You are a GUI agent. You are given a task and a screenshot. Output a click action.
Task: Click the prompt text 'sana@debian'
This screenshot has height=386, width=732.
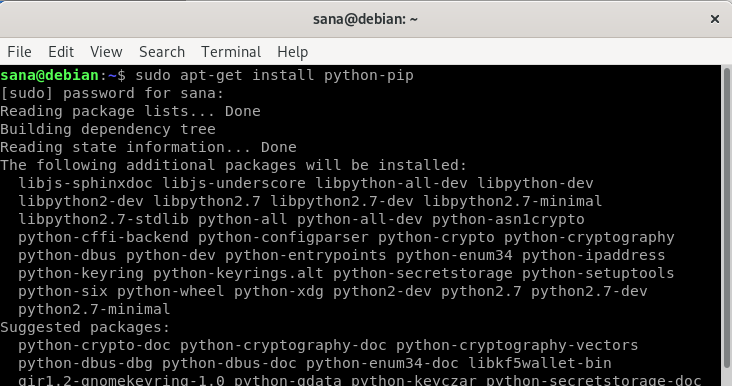click(49, 75)
